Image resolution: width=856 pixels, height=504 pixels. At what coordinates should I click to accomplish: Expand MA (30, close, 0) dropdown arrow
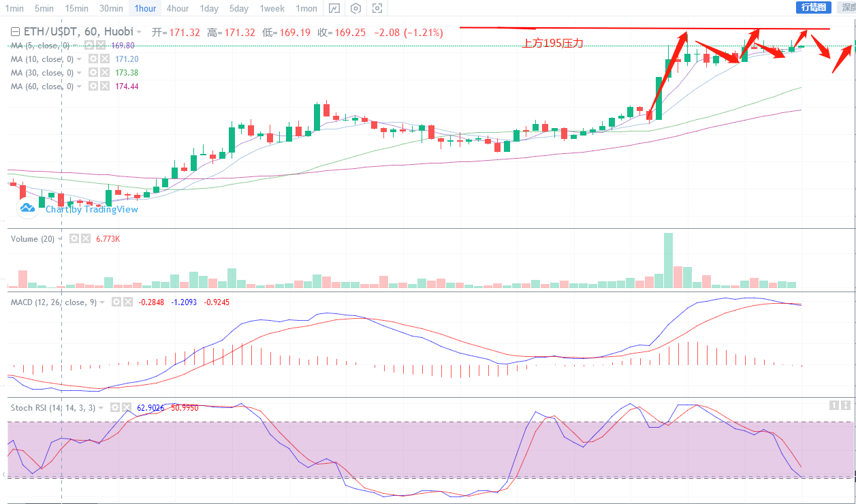(80, 73)
